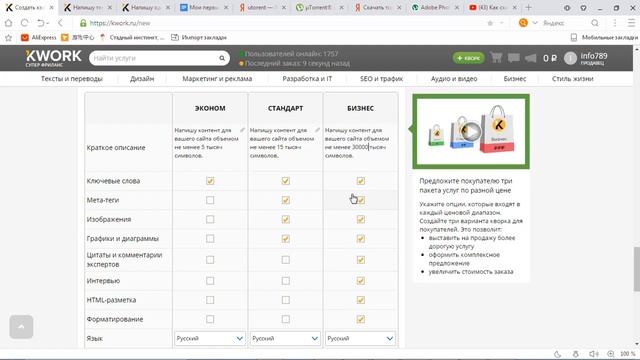Click the Kwork logo
The height and width of the screenshot is (360, 640).
point(53,58)
